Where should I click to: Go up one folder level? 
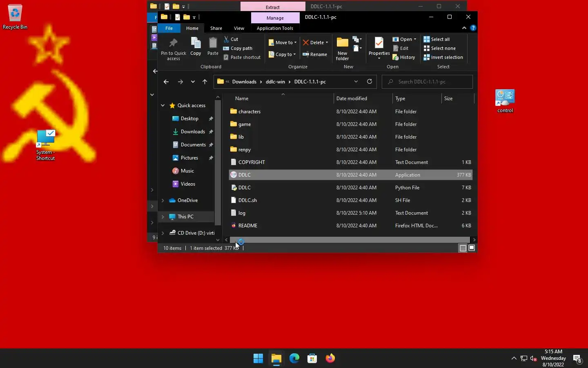point(205,82)
